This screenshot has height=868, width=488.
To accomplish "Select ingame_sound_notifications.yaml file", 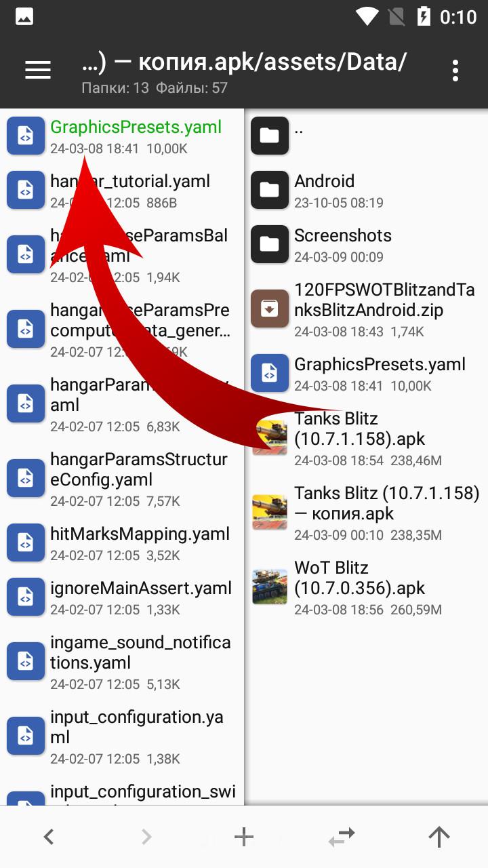I will 122,661.
